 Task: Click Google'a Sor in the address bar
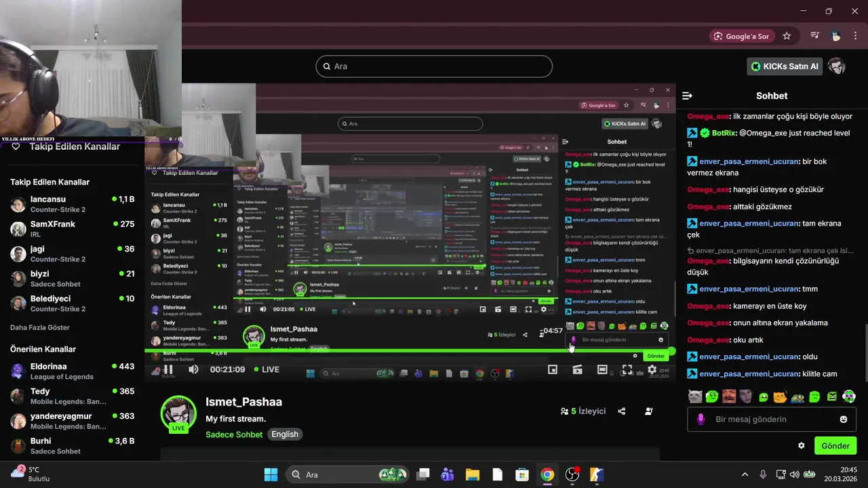[x=741, y=36]
